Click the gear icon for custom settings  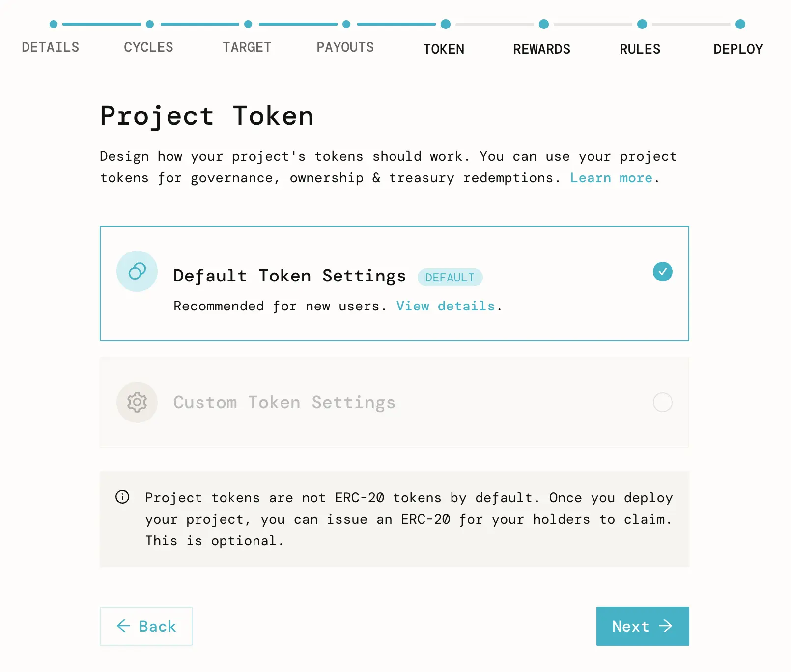click(x=137, y=402)
